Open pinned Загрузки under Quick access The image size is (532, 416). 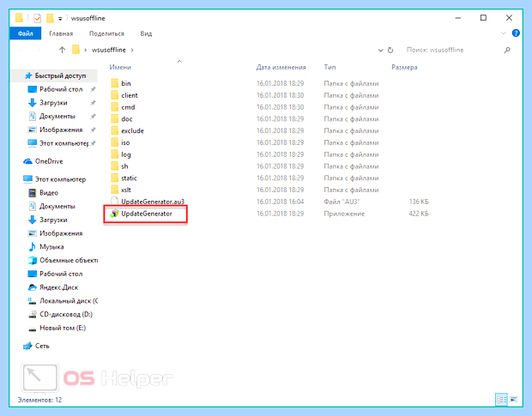tap(47, 103)
